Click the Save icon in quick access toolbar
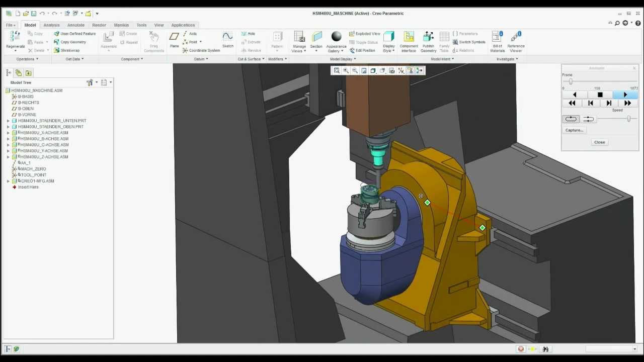The width and height of the screenshot is (644, 362). tap(34, 14)
